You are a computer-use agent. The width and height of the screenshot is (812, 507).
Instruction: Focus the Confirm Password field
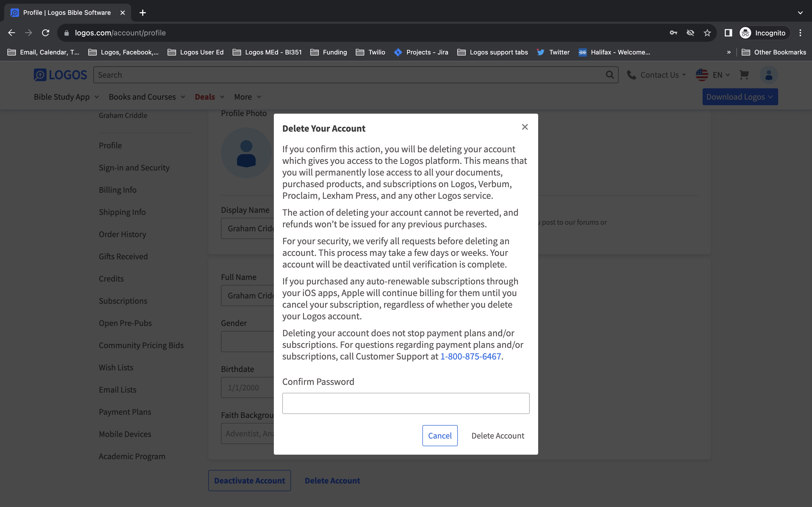tap(406, 403)
